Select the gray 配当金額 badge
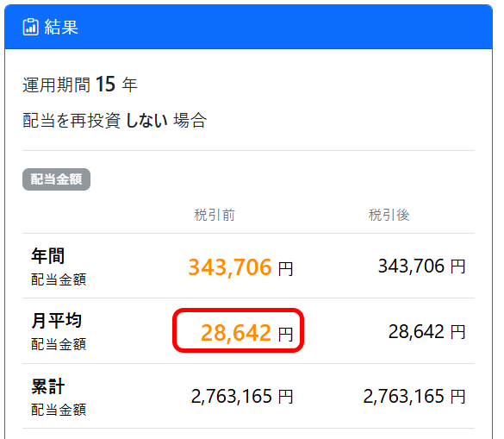 pos(56,179)
